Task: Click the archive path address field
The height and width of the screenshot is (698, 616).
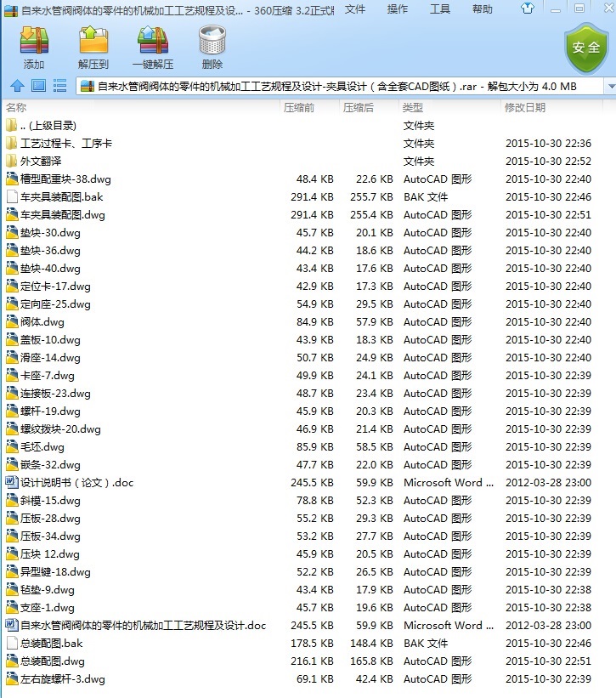Action: [x=340, y=86]
